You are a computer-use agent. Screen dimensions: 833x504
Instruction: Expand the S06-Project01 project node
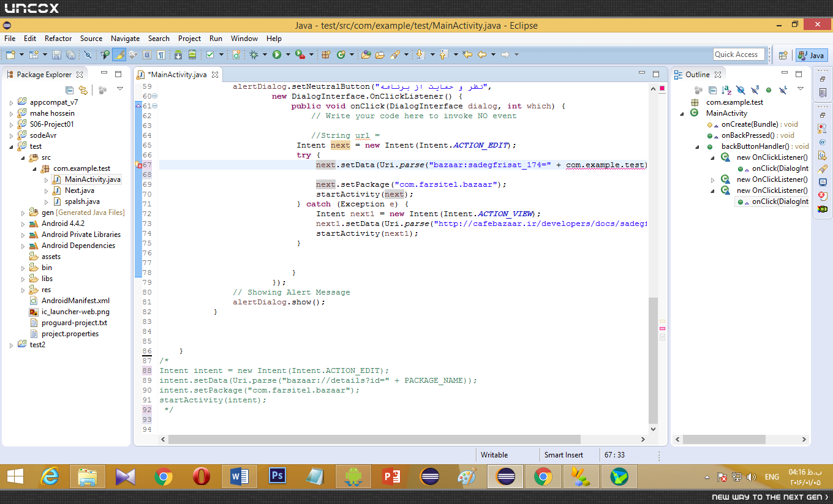12,124
